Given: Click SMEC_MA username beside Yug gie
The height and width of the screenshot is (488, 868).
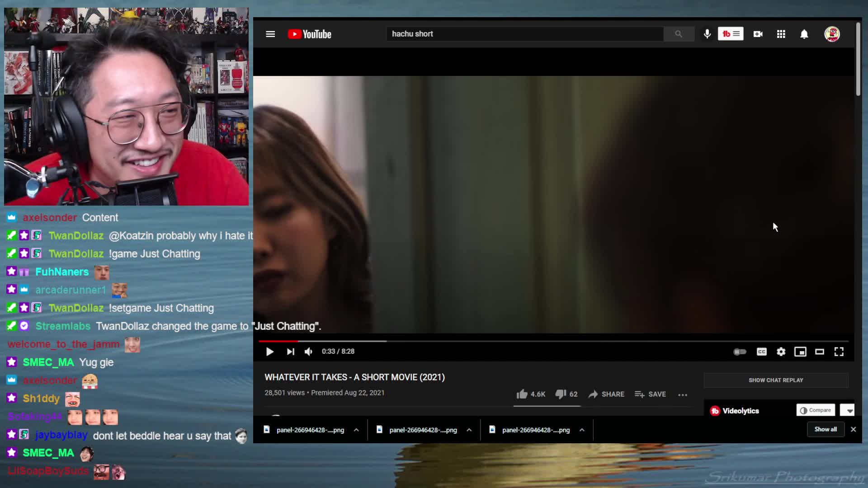Looking at the screenshot, I should (48, 362).
